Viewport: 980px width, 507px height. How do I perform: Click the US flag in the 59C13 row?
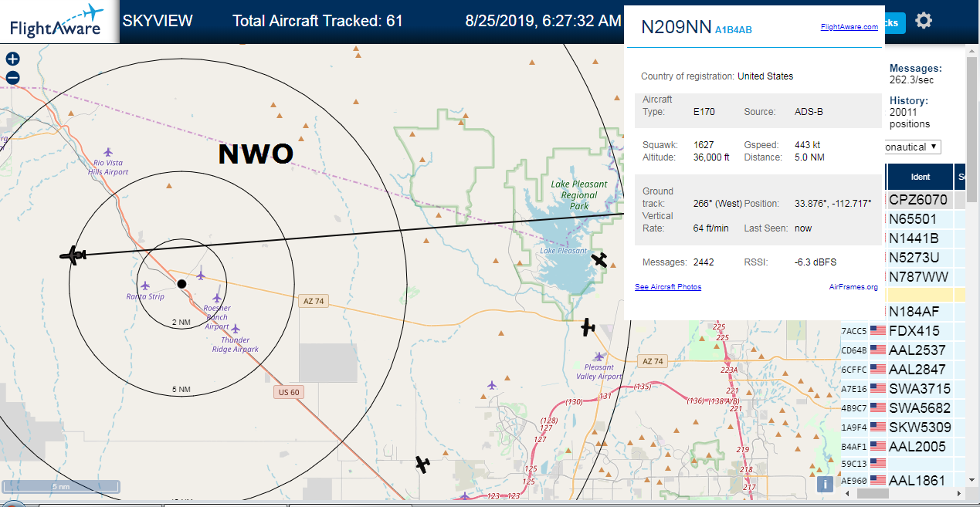tap(878, 464)
